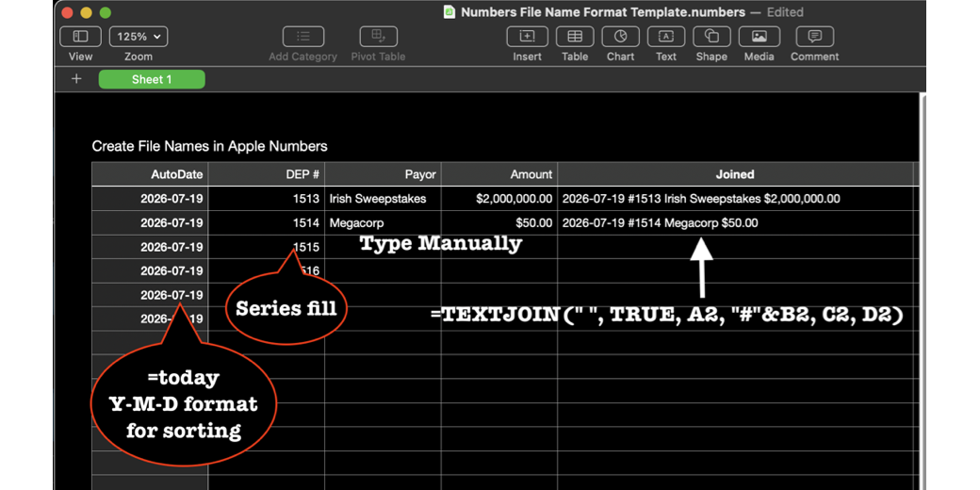Select cell with DEP # 1515
980x490 pixels.
(267, 247)
